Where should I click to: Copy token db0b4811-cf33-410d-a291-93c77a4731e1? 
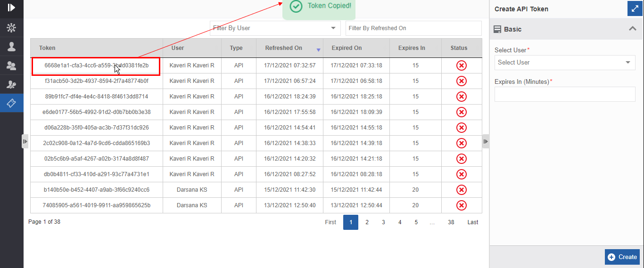coord(97,174)
